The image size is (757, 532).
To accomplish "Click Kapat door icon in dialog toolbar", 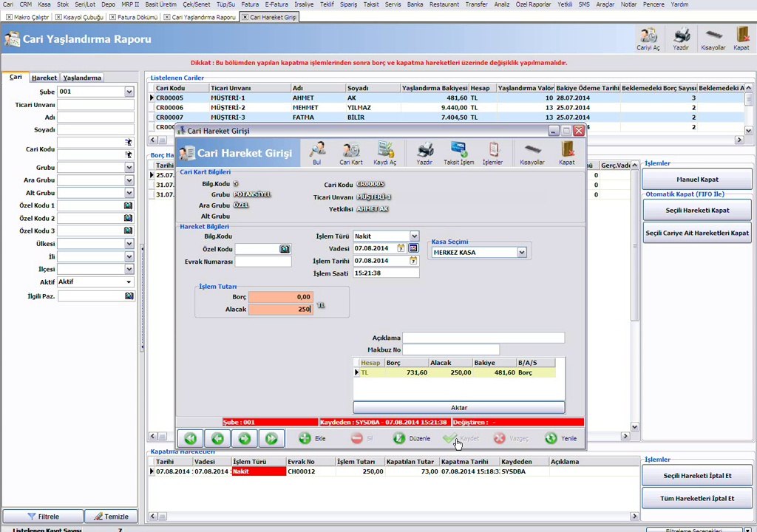I will [x=567, y=152].
